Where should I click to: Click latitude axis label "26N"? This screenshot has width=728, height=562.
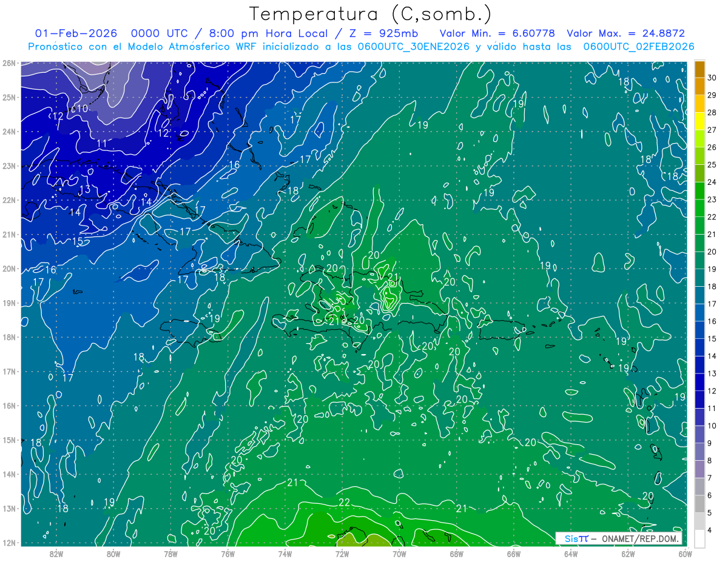pos(9,63)
